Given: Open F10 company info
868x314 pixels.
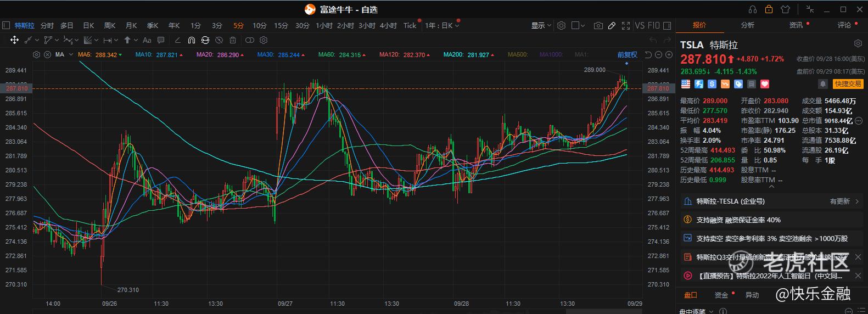Looking at the screenshot, I should (x=653, y=25).
